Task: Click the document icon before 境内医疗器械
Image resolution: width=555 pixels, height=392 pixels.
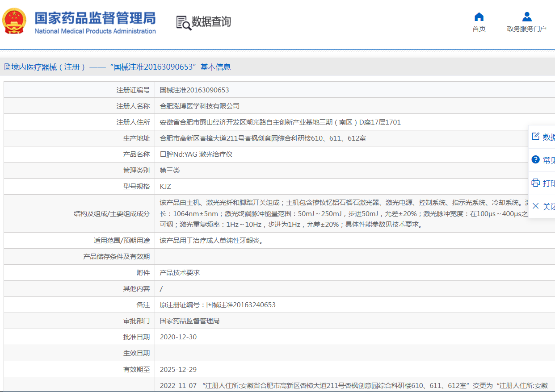Action: 7,67
